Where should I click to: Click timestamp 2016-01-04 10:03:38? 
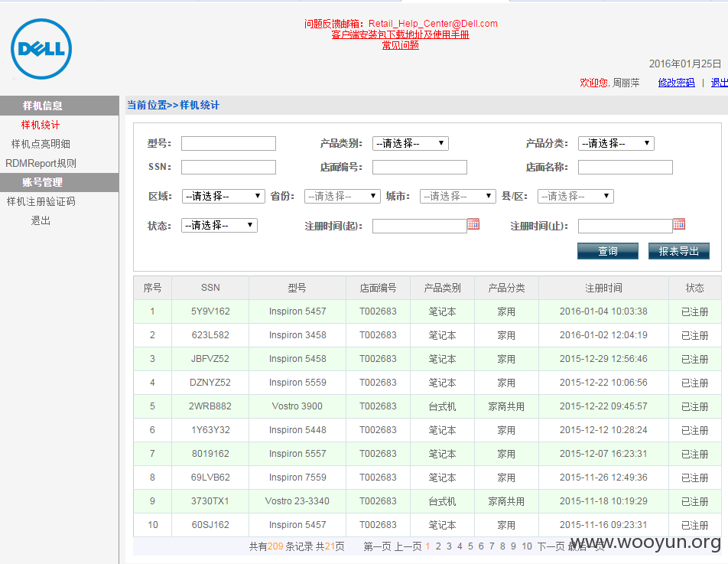pos(603,311)
